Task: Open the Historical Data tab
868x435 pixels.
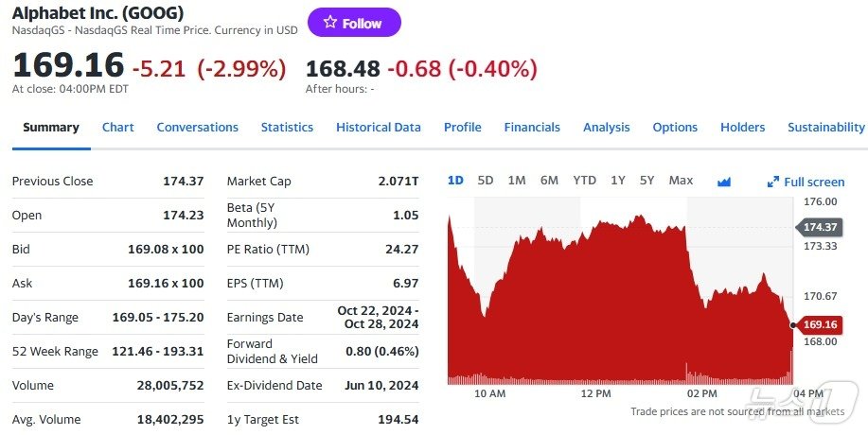Action: click(x=378, y=128)
